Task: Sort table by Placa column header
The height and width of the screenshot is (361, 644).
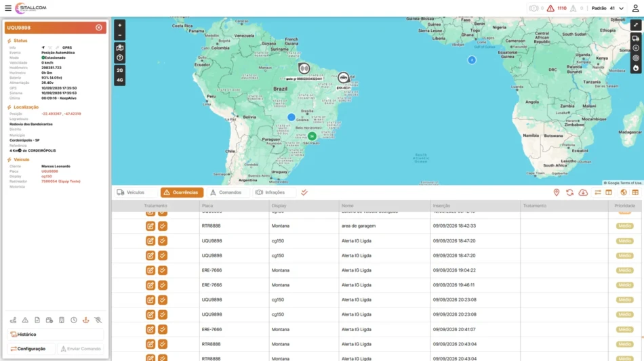Action: (x=207, y=205)
